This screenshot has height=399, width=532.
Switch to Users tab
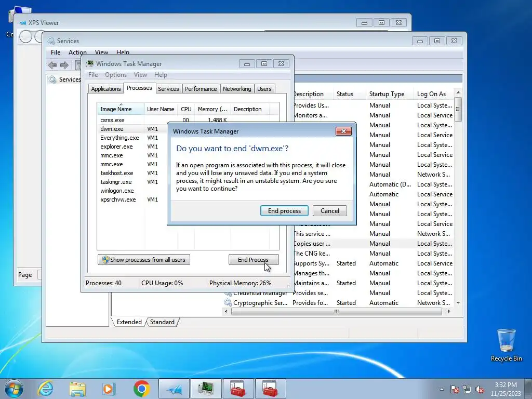[x=264, y=89]
